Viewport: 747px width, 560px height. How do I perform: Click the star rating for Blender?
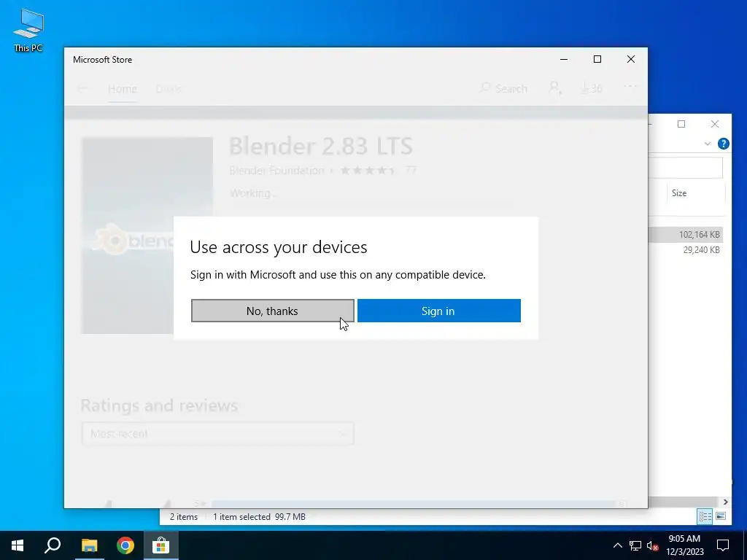(x=368, y=171)
